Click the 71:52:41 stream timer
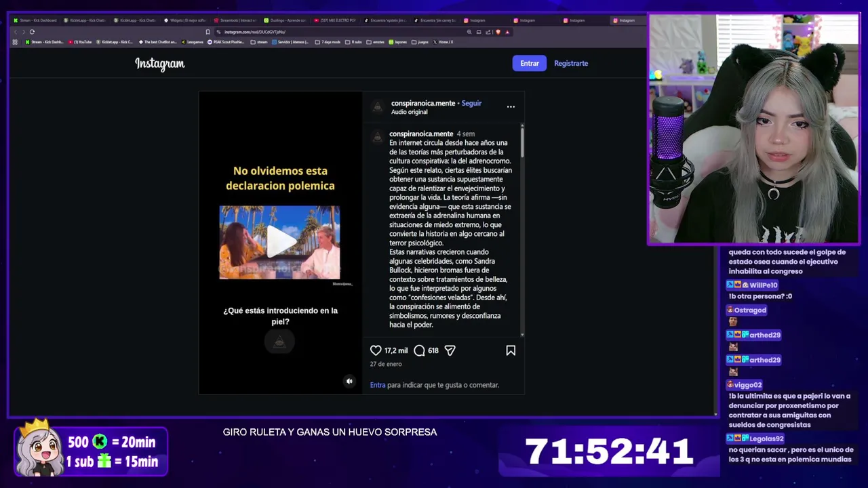Viewport: 868px width, 488px height. pyautogui.click(x=609, y=451)
